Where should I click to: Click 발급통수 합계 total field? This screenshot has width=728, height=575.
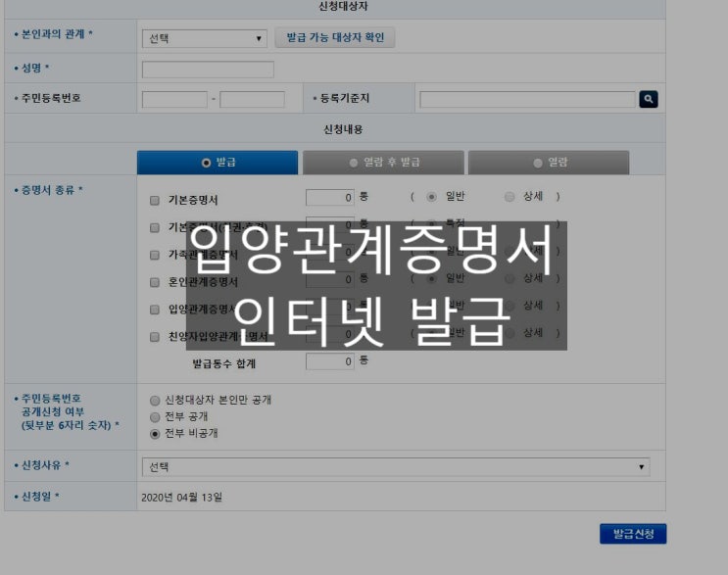(x=330, y=361)
